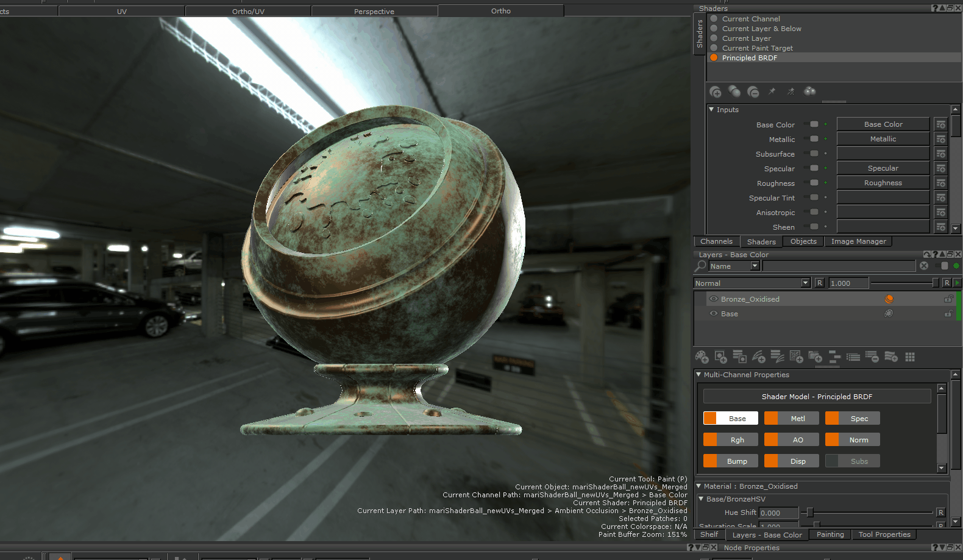Collapse the Inputs section
Viewport: 963px width, 560px height.
(711, 110)
